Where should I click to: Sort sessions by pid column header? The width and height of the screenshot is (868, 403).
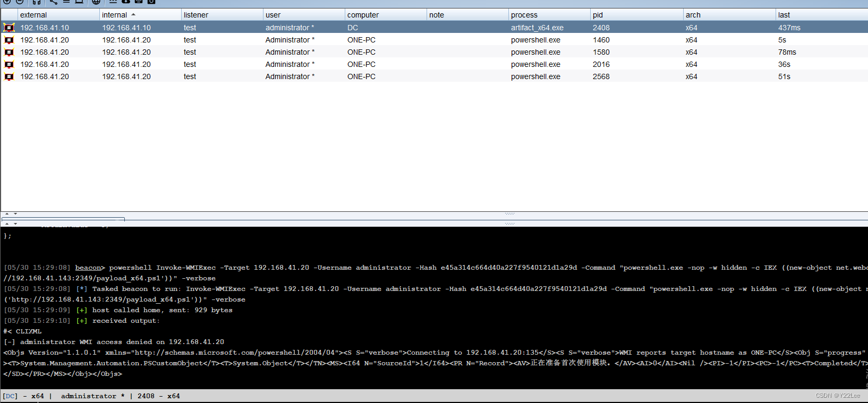[x=637, y=15]
